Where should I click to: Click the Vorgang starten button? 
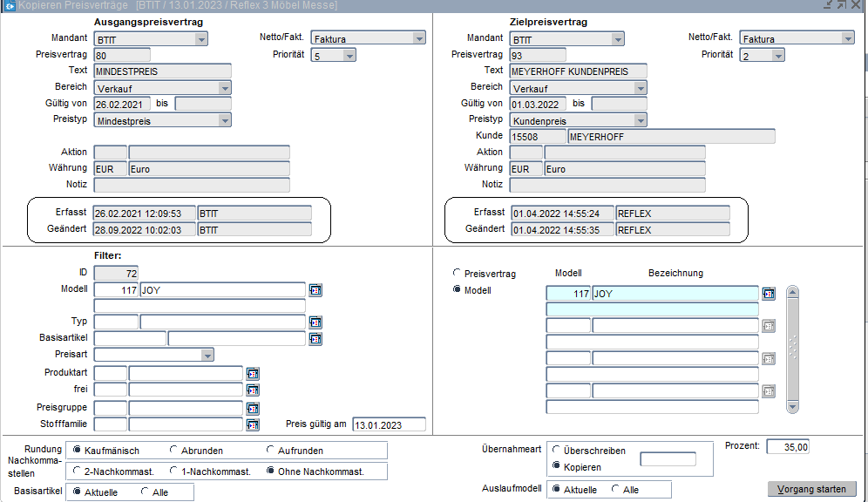811,489
